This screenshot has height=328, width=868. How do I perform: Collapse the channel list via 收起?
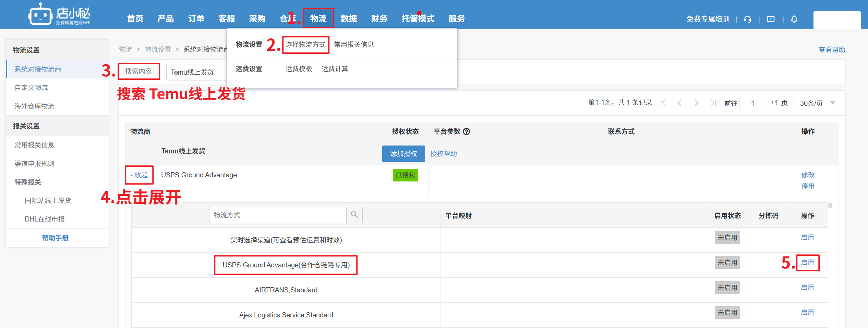click(139, 175)
